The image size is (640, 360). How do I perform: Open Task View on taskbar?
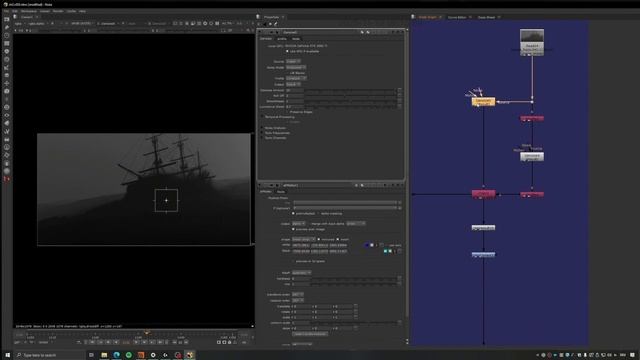(91, 355)
